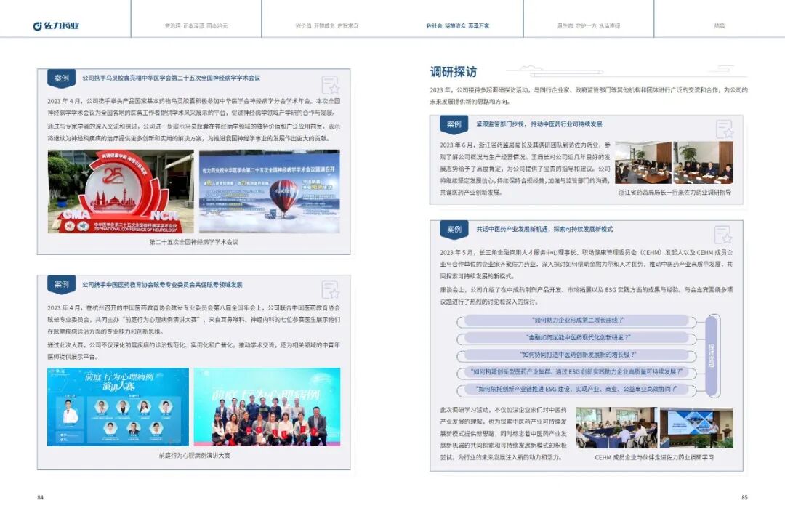
Task: Click page number 84
Action: 41,497
